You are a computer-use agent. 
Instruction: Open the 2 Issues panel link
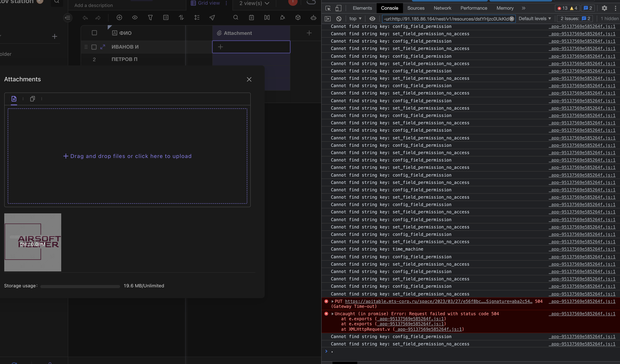[x=575, y=18]
